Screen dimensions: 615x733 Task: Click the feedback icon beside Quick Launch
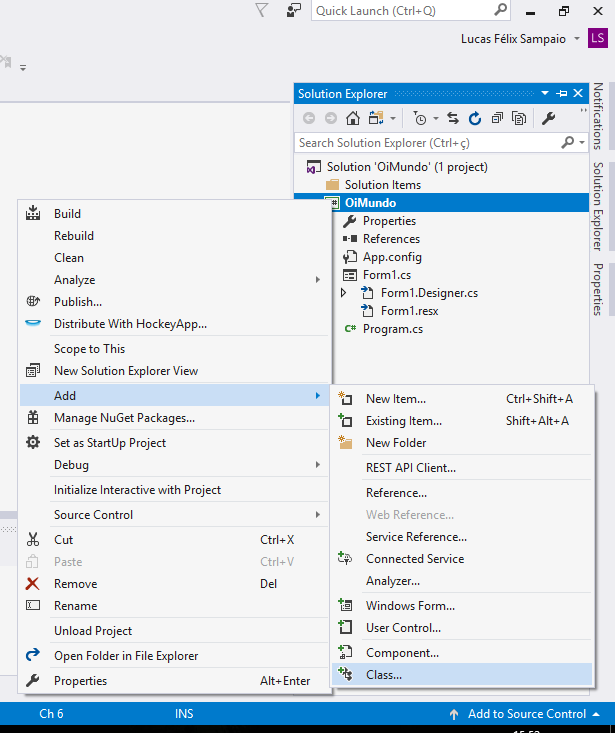tap(294, 10)
